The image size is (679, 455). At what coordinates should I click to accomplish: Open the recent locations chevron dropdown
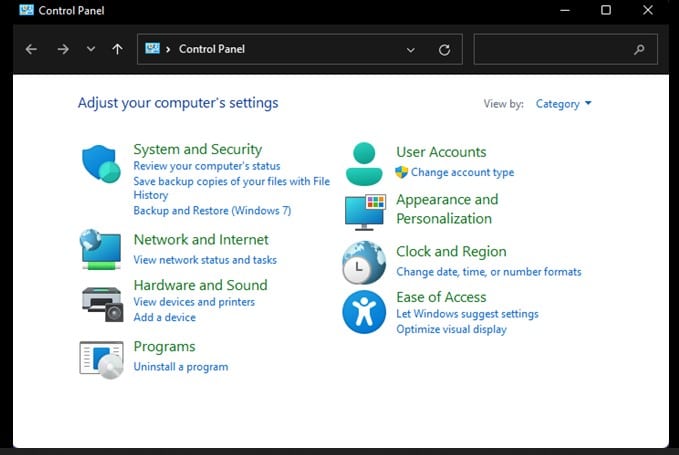[91, 49]
